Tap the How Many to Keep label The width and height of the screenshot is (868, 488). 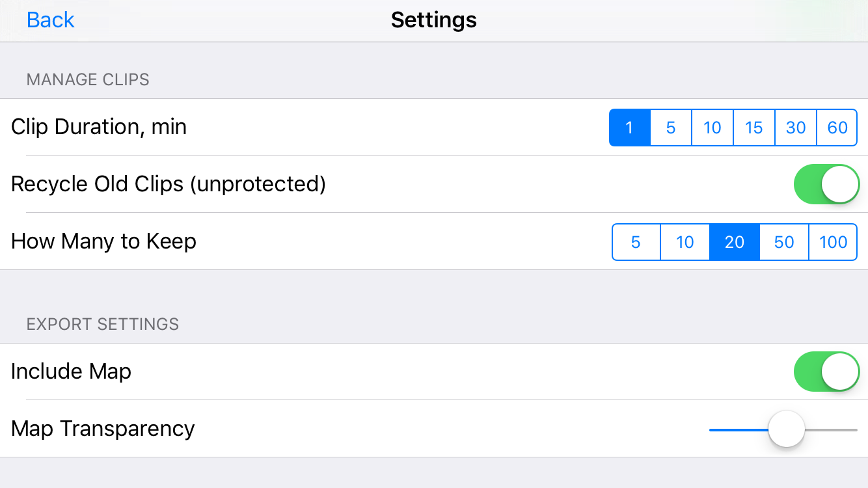pos(104,241)
